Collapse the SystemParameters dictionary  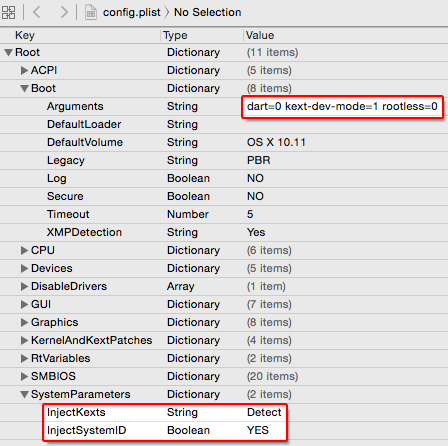click(x=24, y=394)
